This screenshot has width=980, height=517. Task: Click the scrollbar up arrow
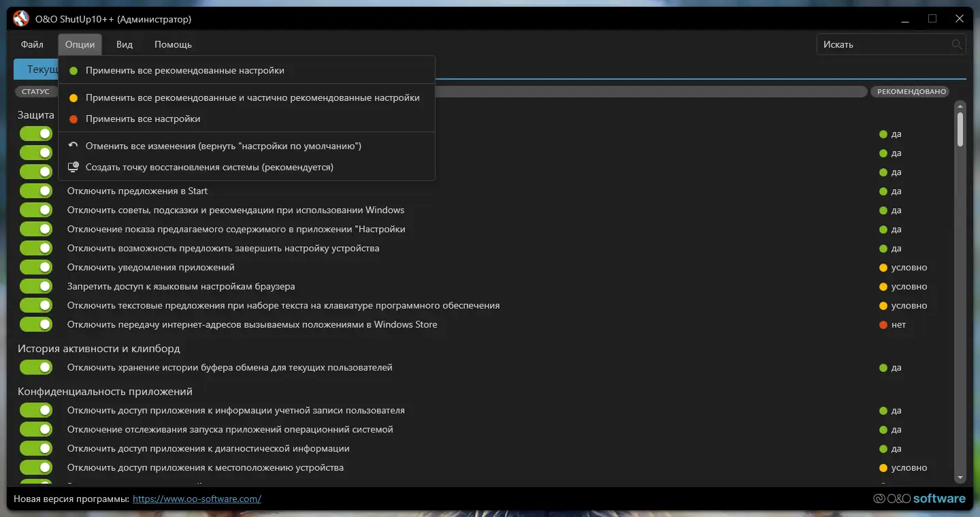click(960, 106)
